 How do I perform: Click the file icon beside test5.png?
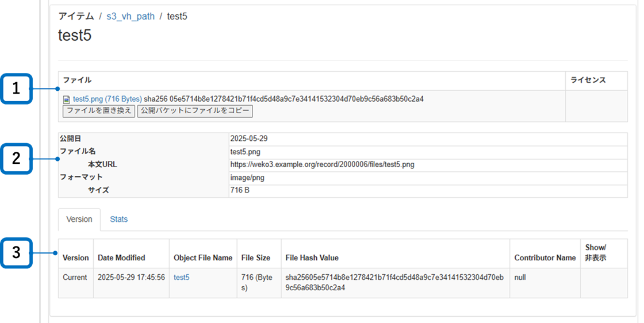67,99
